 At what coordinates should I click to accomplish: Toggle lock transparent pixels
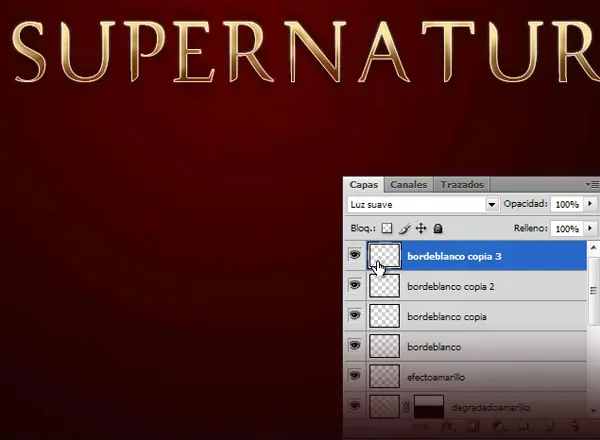tap(387, 228)
